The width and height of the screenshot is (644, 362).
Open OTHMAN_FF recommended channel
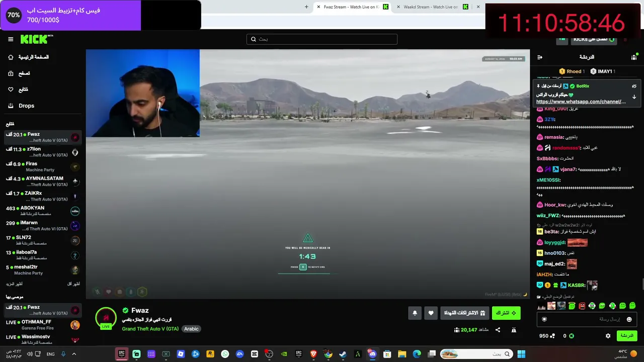[43, 325]
